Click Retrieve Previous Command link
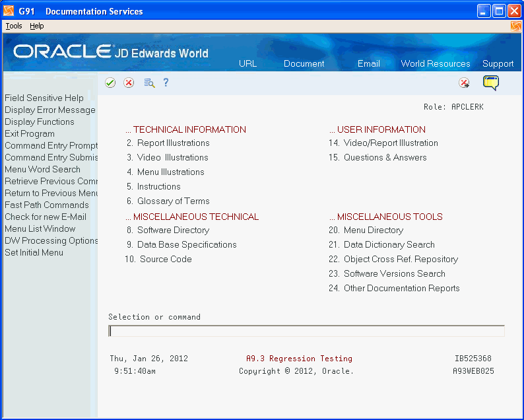Viewport: 524px width, 420px height. coord(51,181)
